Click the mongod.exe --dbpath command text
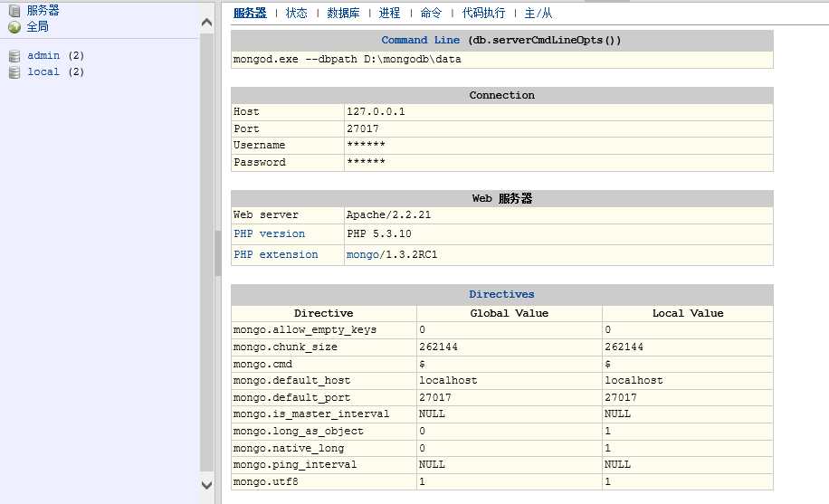829x504 pixels. point(347,59)
